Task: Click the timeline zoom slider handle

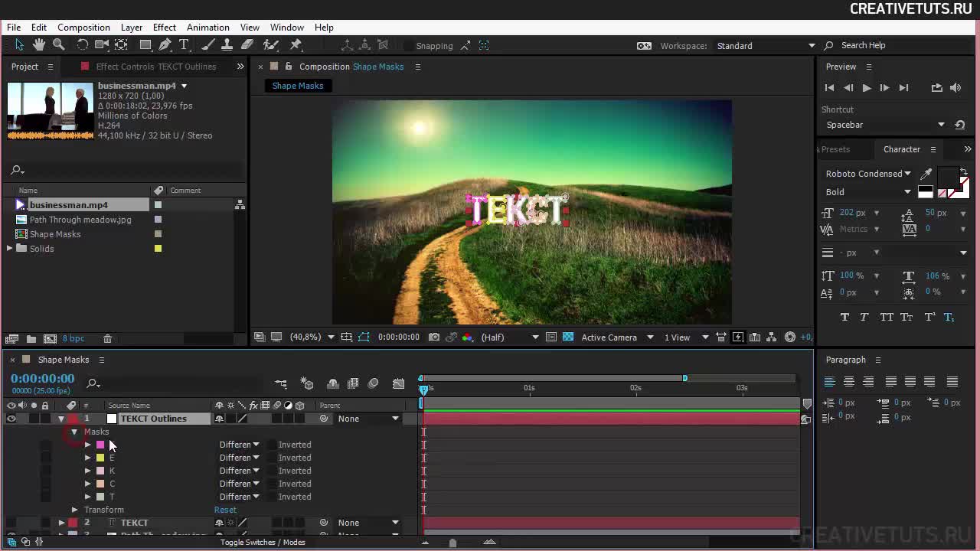Action: (452, 543)
